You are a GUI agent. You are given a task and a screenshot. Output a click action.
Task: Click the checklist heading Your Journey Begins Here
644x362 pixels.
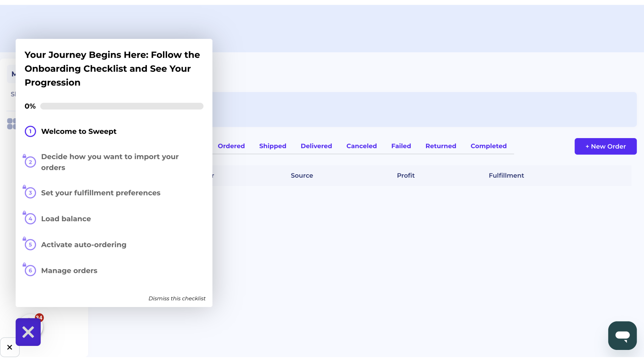coord(112,69)
